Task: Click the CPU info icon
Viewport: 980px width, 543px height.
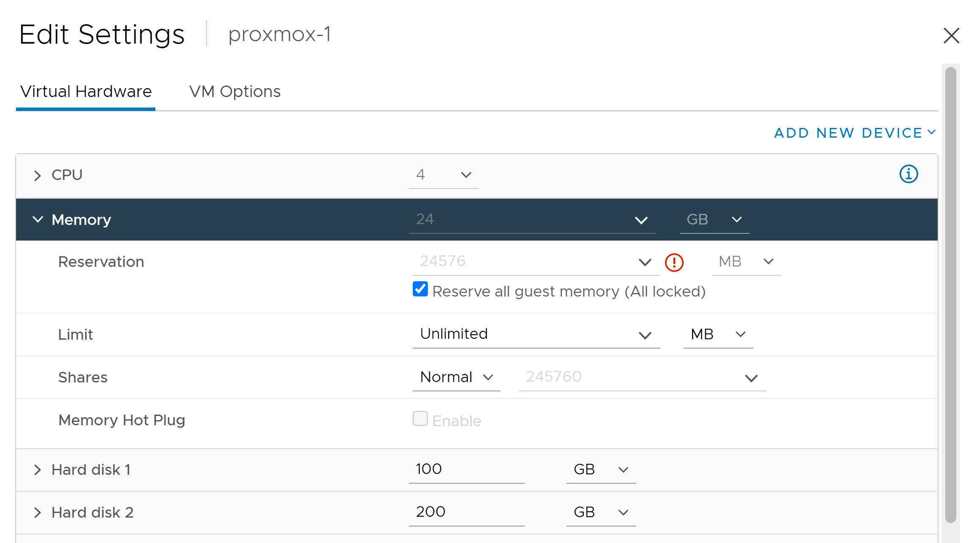Action: [908, 174]
